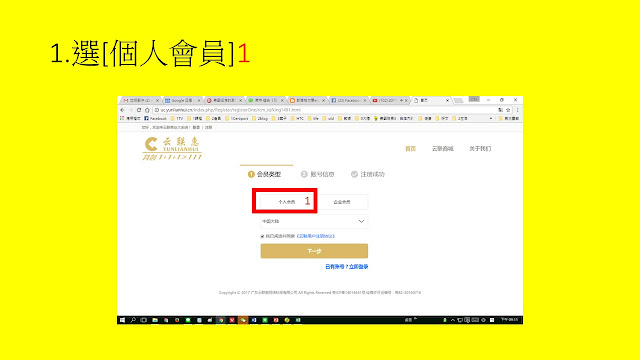Image resolution: width=640 pixels, height=360 pixels.
Task: Open the 首页 home navigation item
Action: tap(410, 149)
